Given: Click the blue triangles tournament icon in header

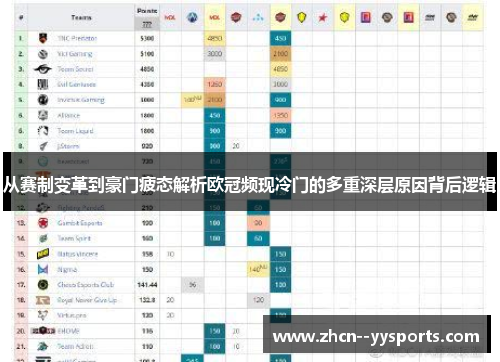Looking at the screenshot, I should (x=258, y=17).
